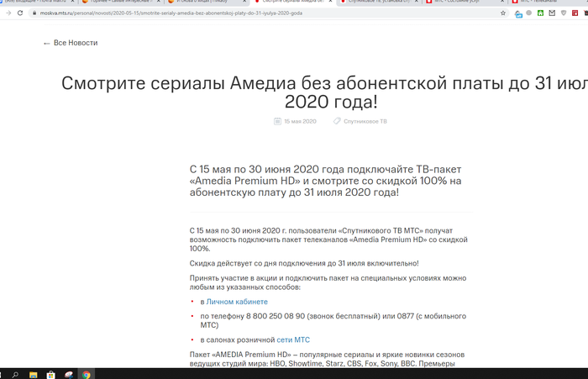Click the phone number 8 800 250 08 90 line
588x379 pixels.
[333, 321]
